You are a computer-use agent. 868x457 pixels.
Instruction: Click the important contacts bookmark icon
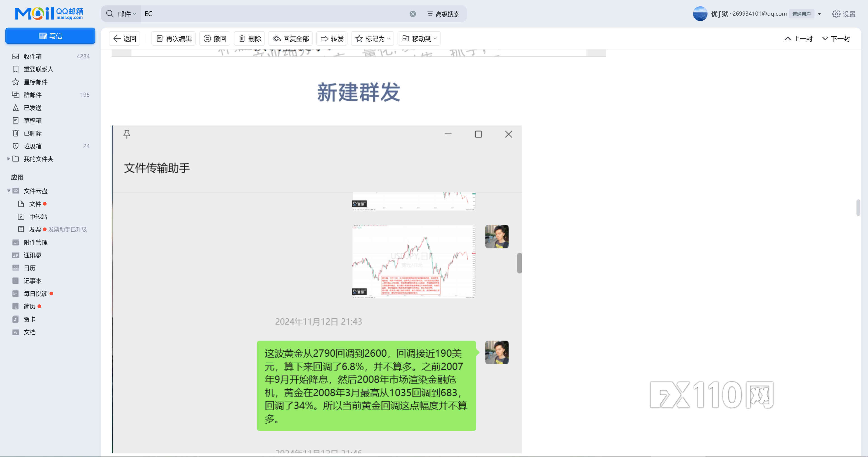click(x=16, y=69)
